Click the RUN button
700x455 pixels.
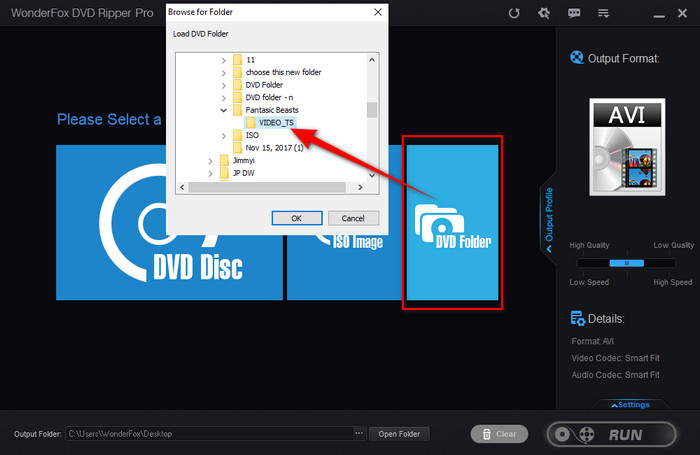611,434
